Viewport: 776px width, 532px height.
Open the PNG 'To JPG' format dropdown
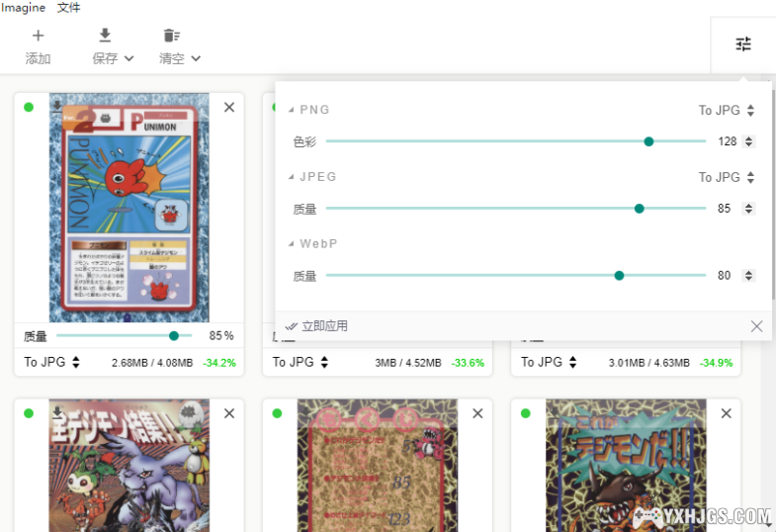(x=727, y=111)
